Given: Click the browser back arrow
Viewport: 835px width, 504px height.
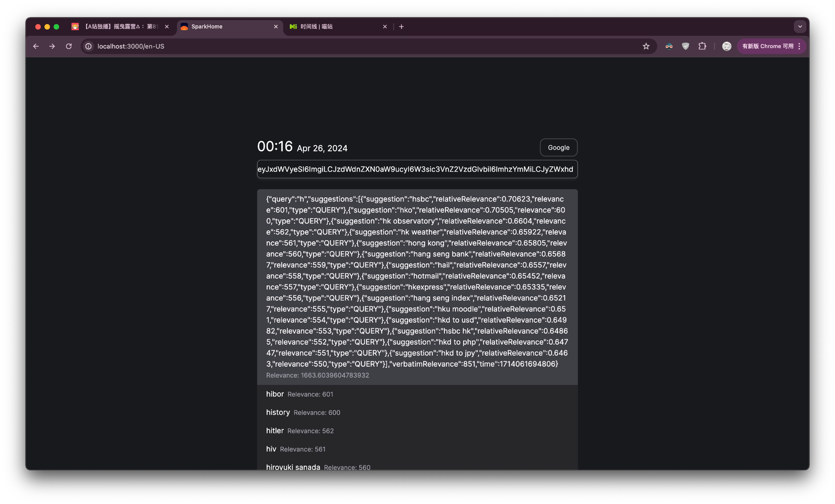Looking at the screenshot, I should [36, 46].
